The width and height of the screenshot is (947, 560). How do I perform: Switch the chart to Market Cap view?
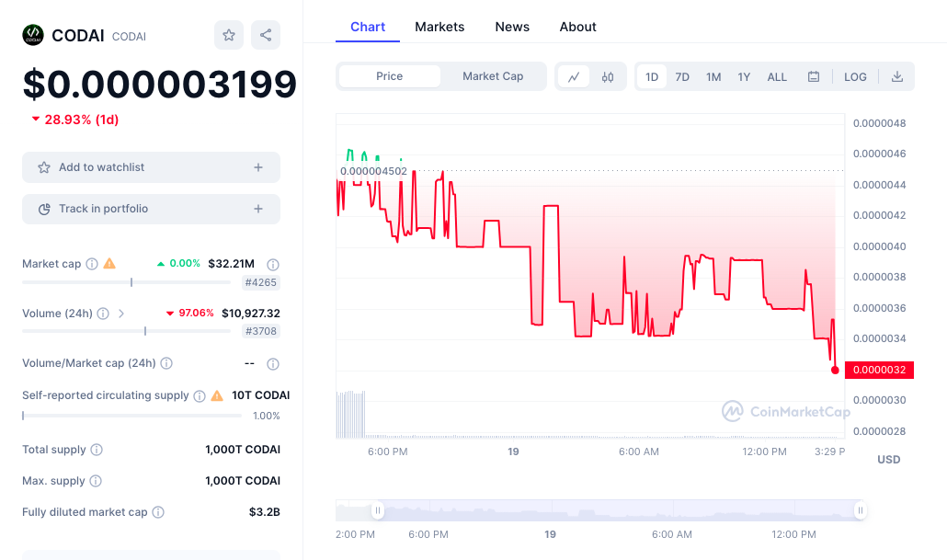pyautogui.click(x=492, y=76)
